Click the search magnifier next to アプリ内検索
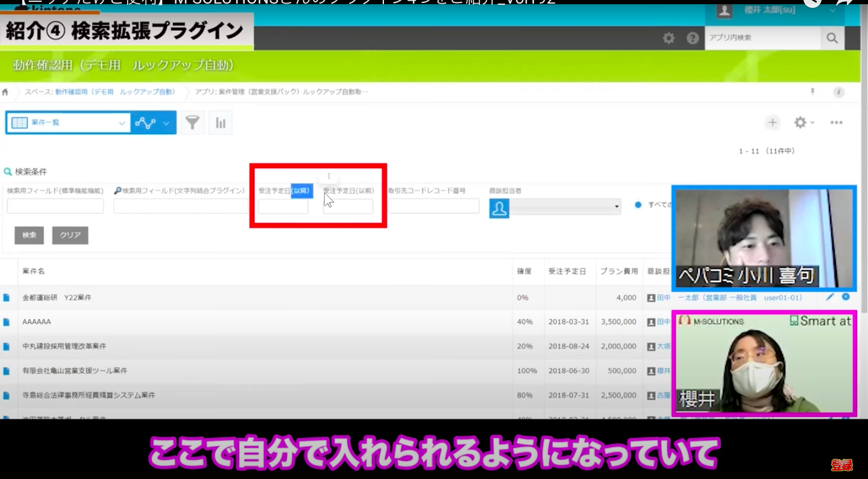 click(x=832, y=38)
